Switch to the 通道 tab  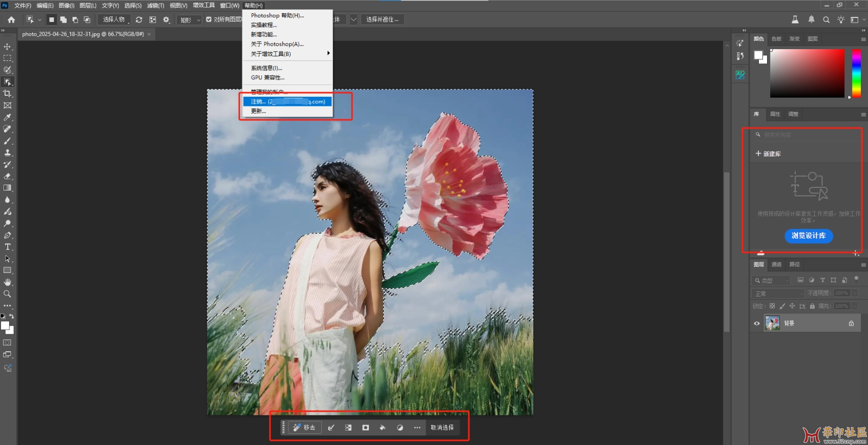pyautogui.click(x=776, y=264)
